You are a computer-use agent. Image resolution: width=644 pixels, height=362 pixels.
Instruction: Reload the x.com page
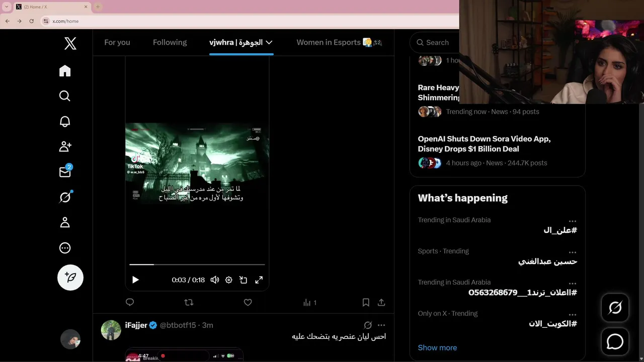[32, 21]
